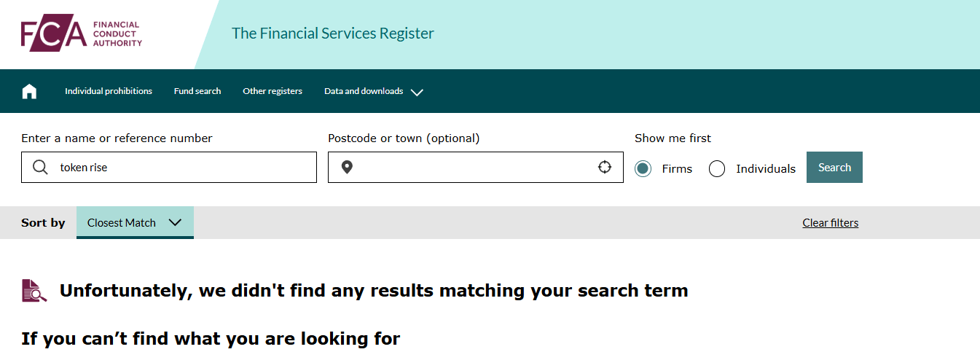
Task: Expand the Data and downloads chevron
Action: pos(417,92)
